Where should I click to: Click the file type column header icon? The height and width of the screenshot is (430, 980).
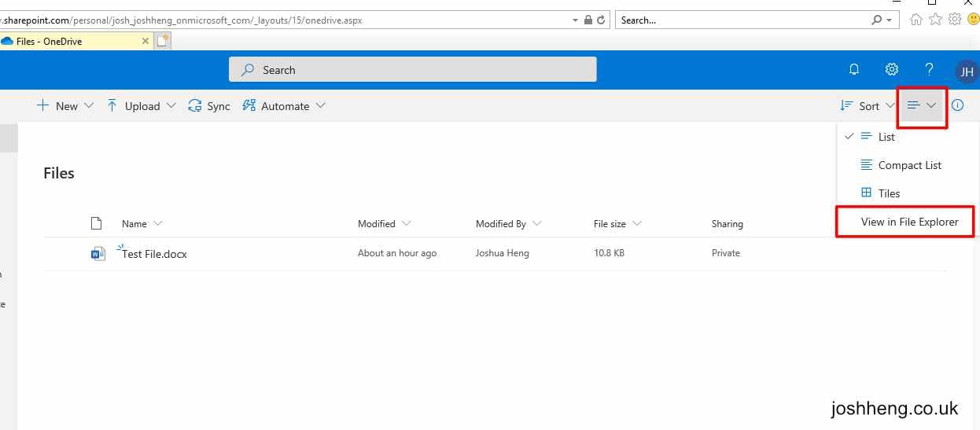tap(96, 223)
